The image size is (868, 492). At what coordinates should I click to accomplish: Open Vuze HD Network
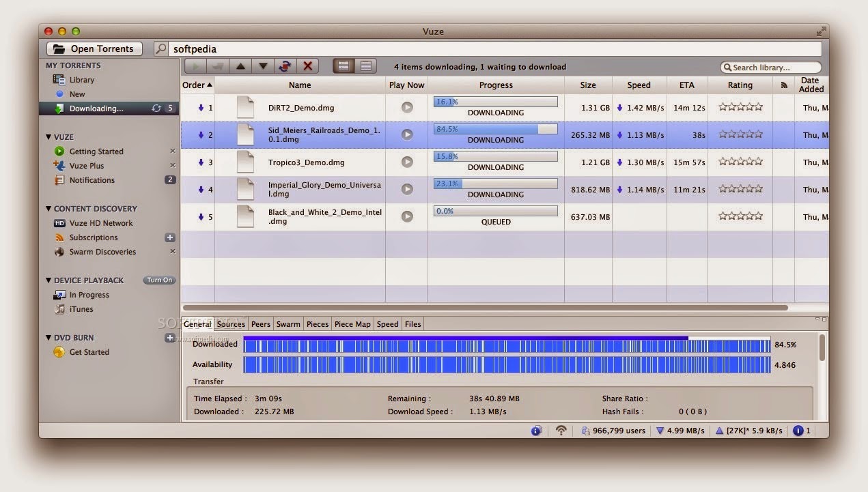coord(101,223)
